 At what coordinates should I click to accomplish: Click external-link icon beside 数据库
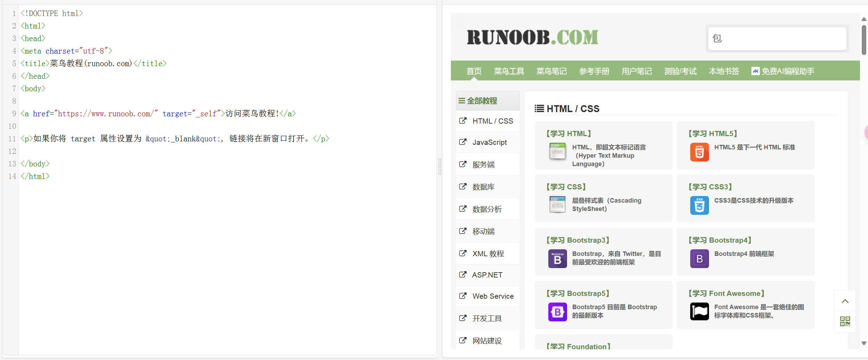pos(463,187)
